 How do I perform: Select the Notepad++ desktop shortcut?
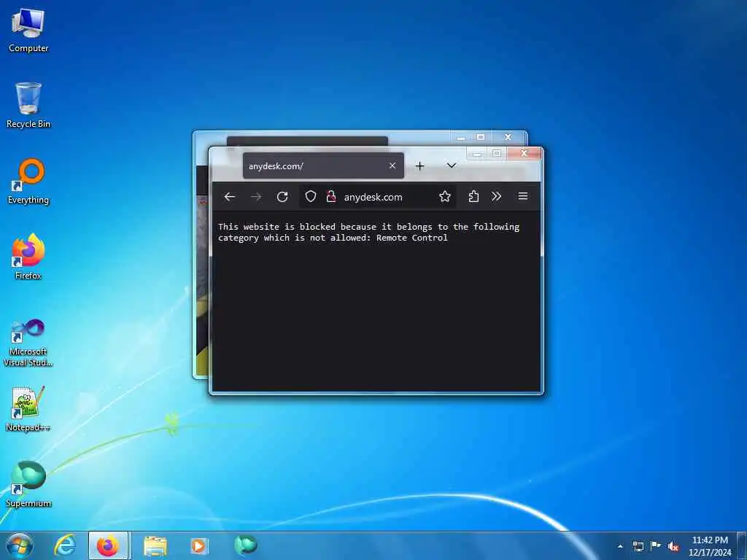click(28, 409)
